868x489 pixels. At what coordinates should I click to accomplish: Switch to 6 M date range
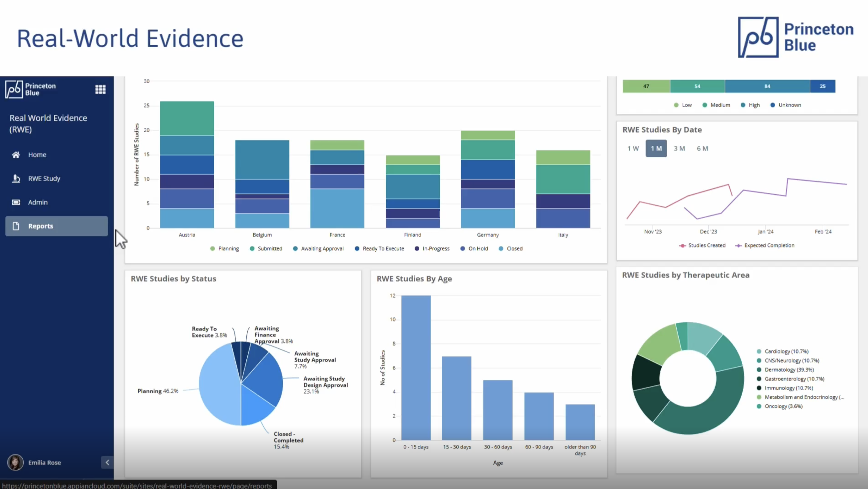tap(702, 148)
